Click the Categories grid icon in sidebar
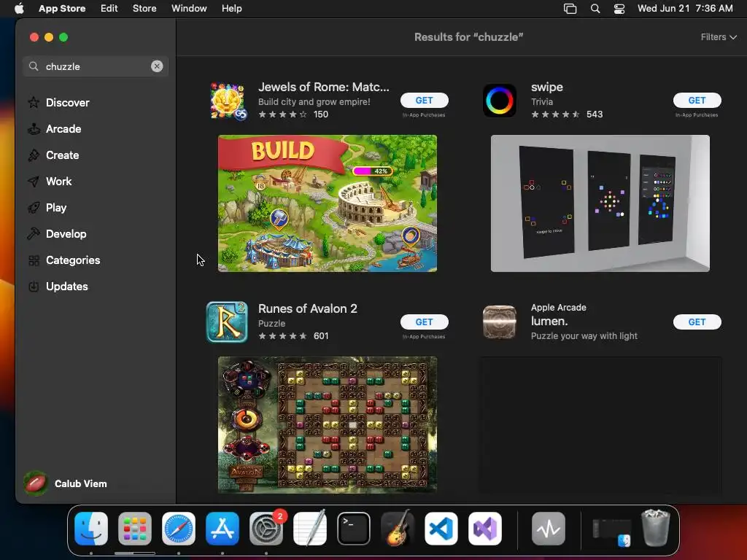Screen dimensions: 747x560 pyautogui.click(x=34, y=260)
